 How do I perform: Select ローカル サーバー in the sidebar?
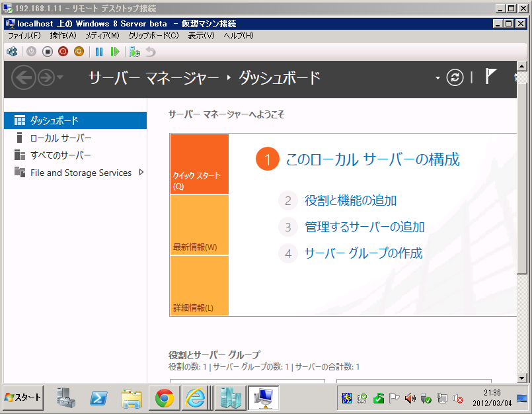pyautogui.click(x=61, y=138)
